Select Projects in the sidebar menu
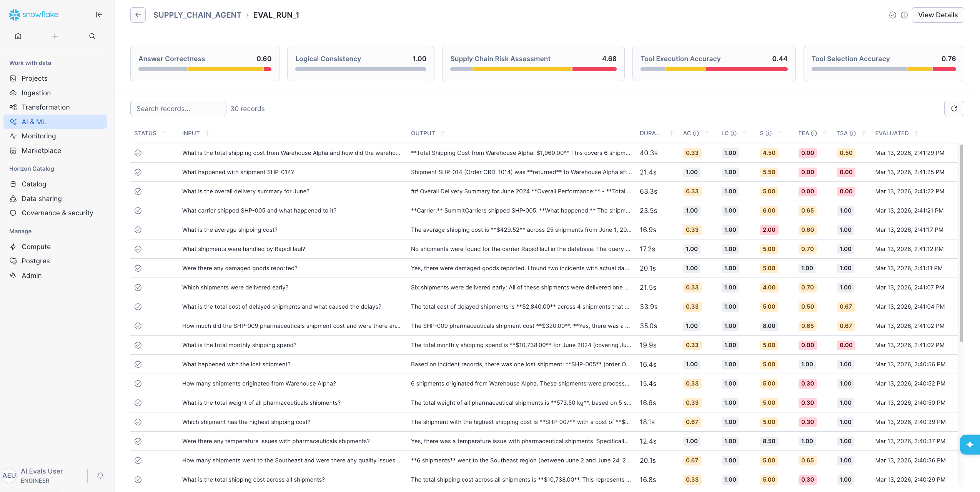The image size is (980, 492). [34, 78]
